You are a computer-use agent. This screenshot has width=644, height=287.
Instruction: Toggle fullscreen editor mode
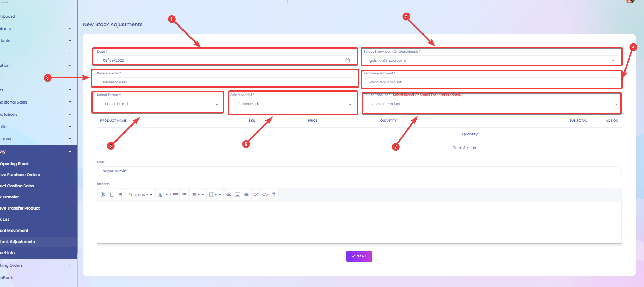[x=256, y=195]
